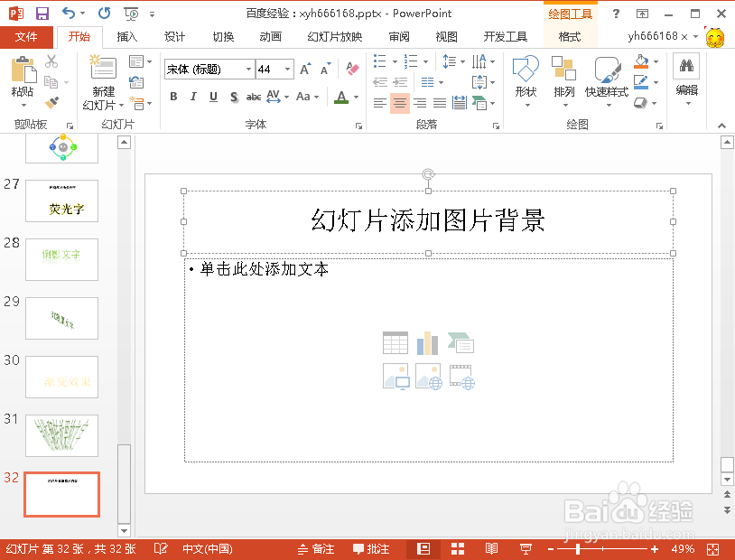Distribute text evenly icon
This screenshot has height=560, width=735.
460,103
